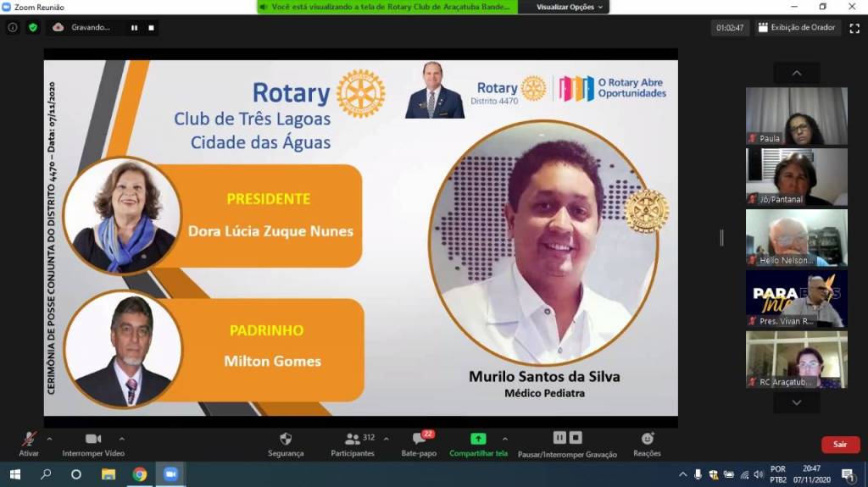Expand video options arrow beside Interromper Vídeo
The image size is (868, 487).
[121, 439]
